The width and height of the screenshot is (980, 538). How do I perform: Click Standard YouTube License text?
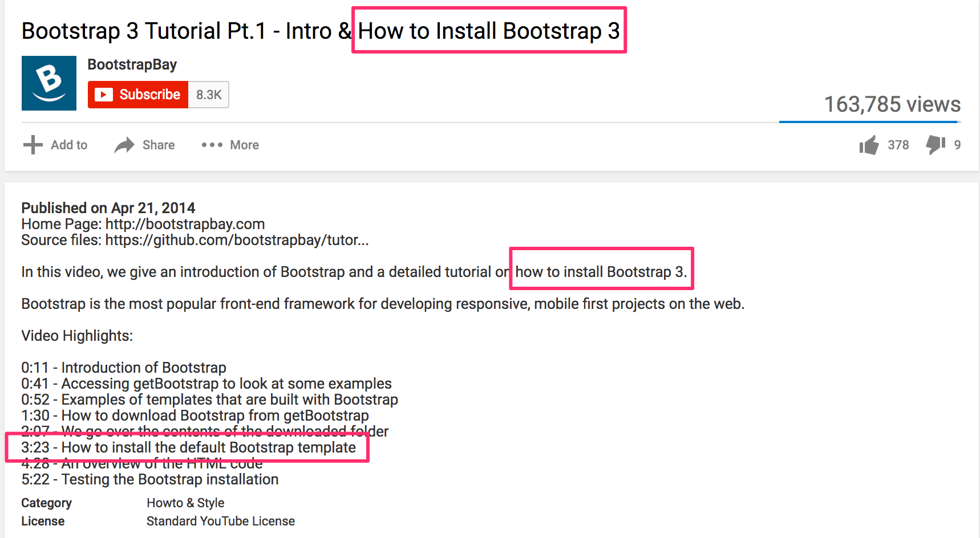click(x=221, y=521)
